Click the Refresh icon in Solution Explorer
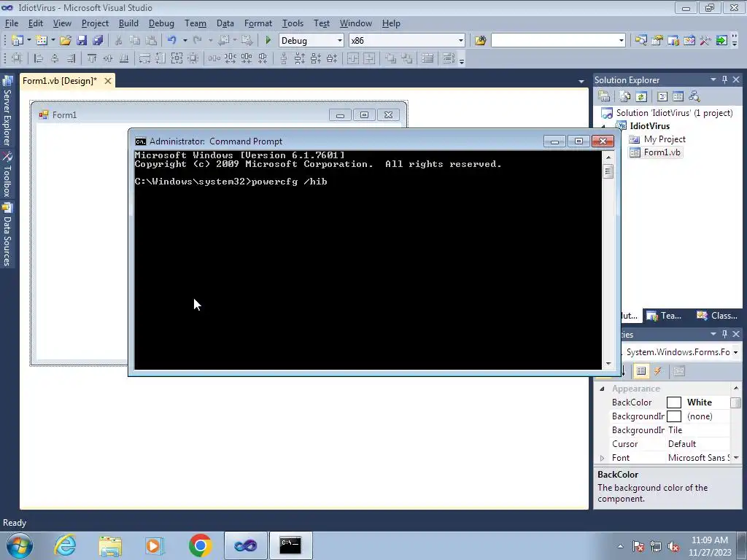The image size is (747, 560). pos(641,97)
